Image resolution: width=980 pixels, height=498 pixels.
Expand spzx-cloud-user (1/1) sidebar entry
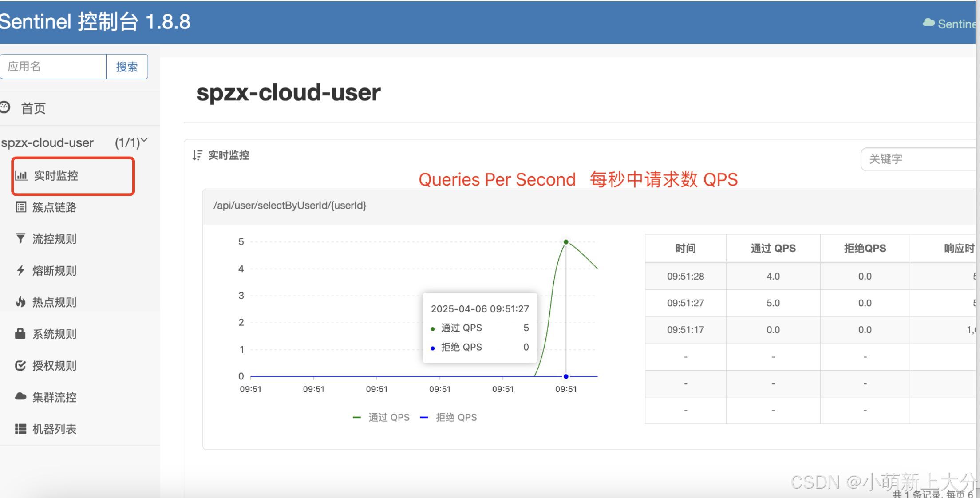coord(47,142)
